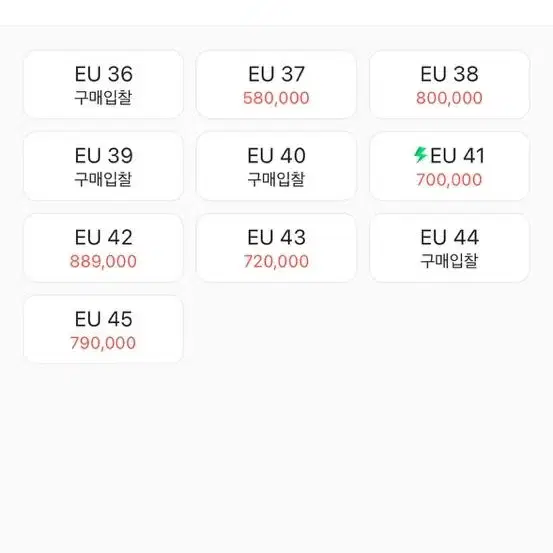Click the 889,000 price label
Screen dimensions: 553x553
pos(103,262)
